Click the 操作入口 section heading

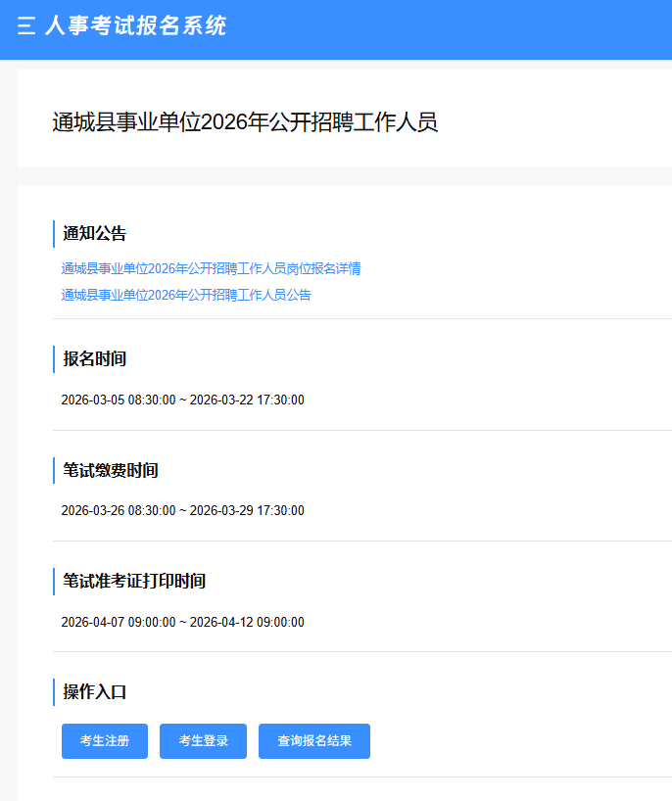[95, 692]
